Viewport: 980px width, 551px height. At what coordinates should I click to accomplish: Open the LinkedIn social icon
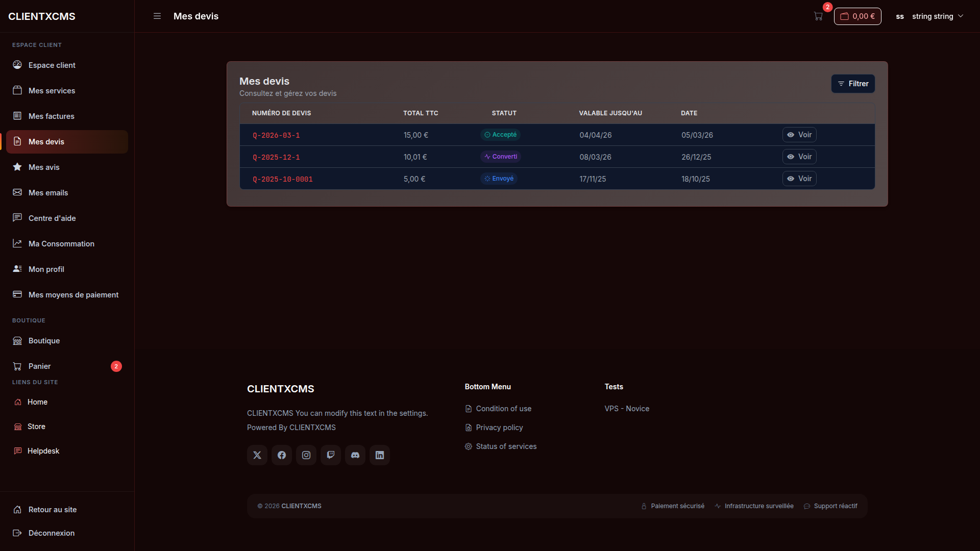380,455
